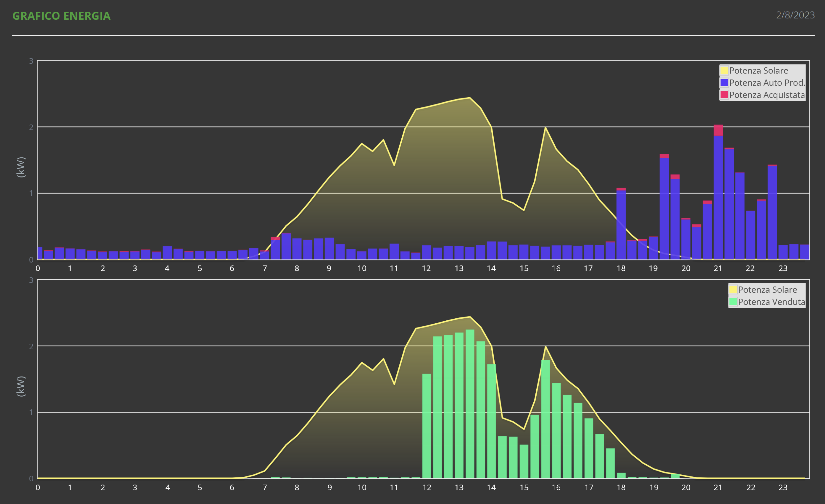Click the green Potenza Venduta legend swatch
Screen dimensions: 825x504
(733, 302)
